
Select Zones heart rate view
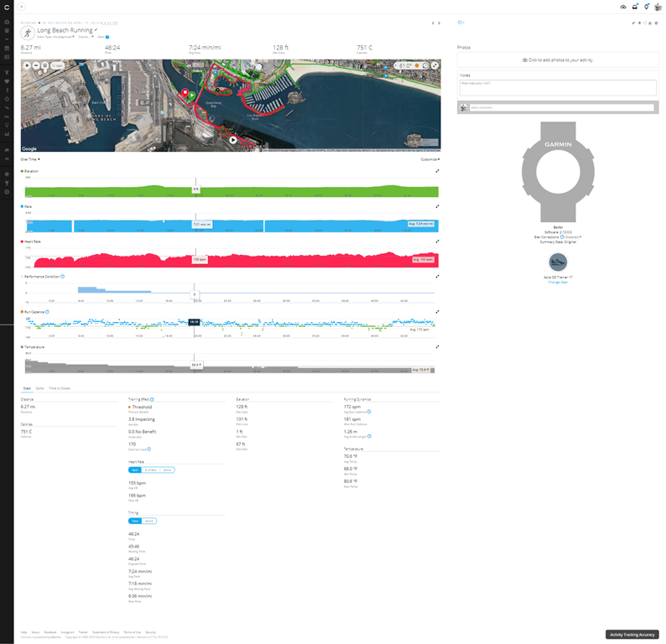pos(168,470)
